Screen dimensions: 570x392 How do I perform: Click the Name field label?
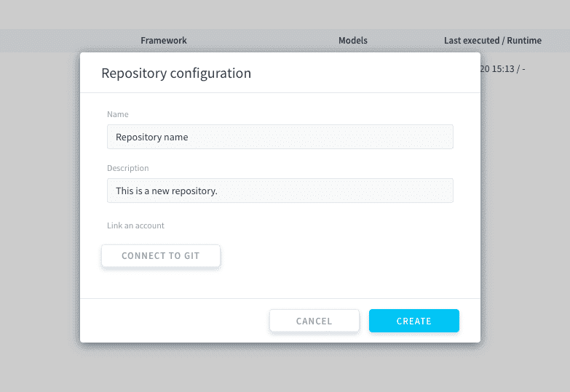117,114
